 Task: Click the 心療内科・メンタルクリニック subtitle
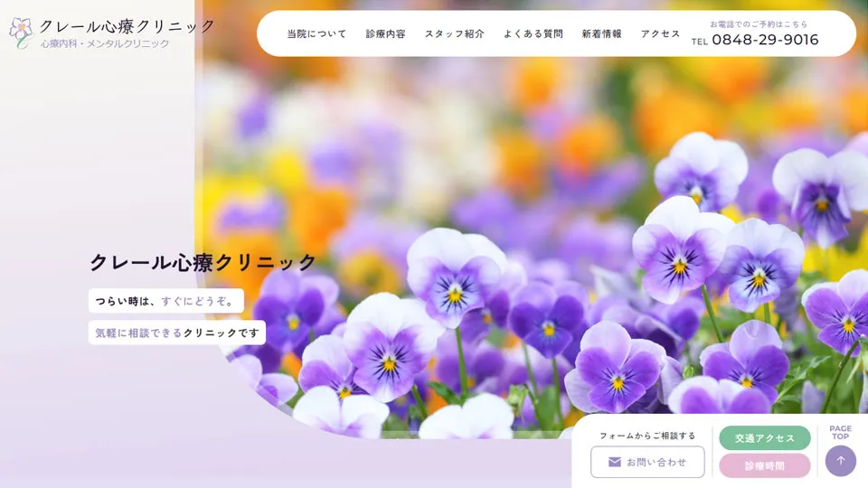[x=105, y=44]
